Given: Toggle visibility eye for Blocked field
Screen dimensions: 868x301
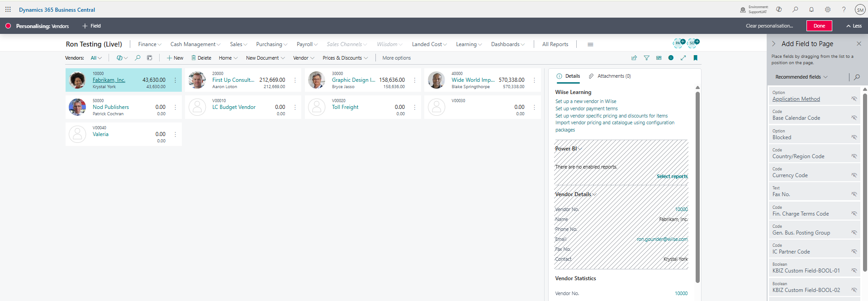Looking at the screenshot, I should point(854,137).
